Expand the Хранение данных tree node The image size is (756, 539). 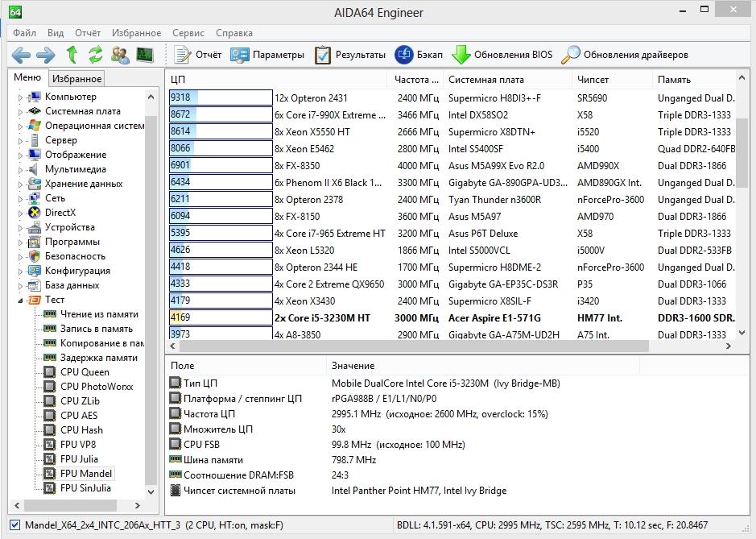point(21,184)
